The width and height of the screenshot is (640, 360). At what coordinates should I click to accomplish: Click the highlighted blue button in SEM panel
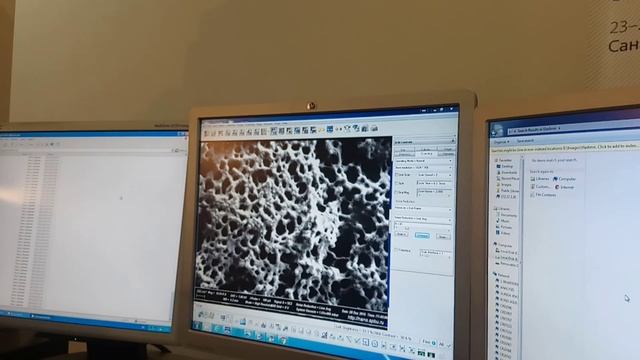pyautogui.click(x=422, y=236)
